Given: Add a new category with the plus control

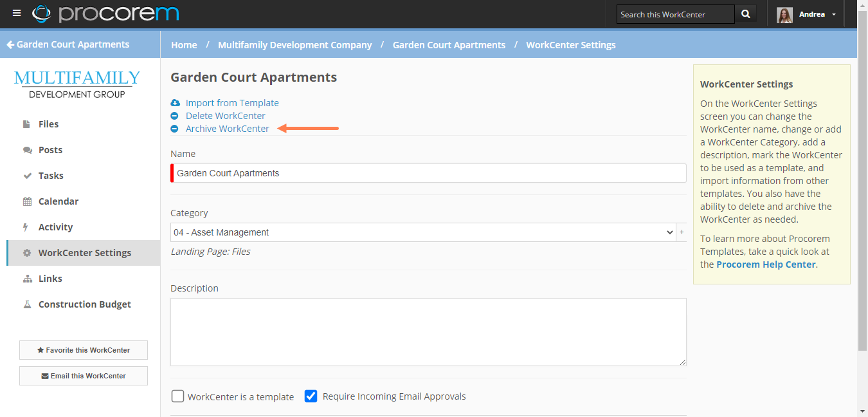Looking at the screenshot, I should 682,232.
